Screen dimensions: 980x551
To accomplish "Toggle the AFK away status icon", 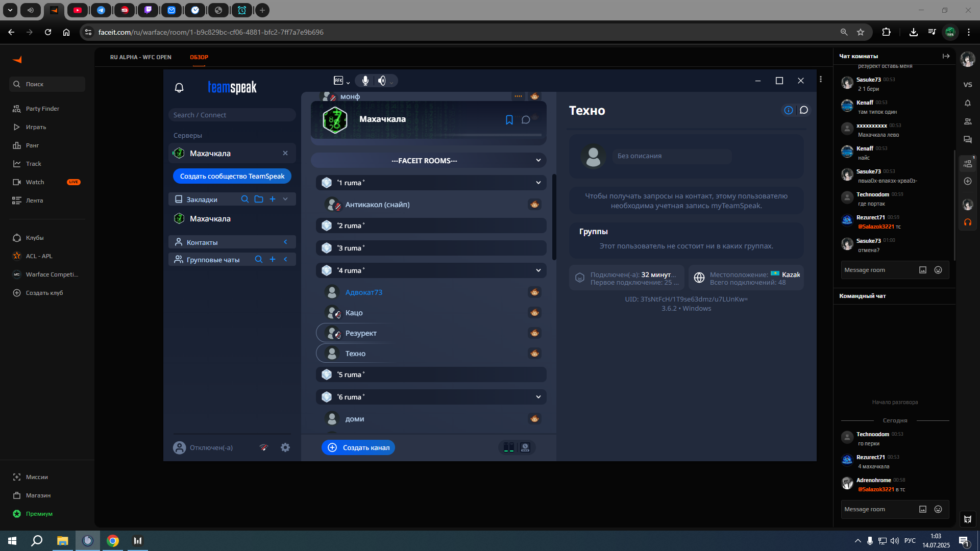I will point(338,81).
